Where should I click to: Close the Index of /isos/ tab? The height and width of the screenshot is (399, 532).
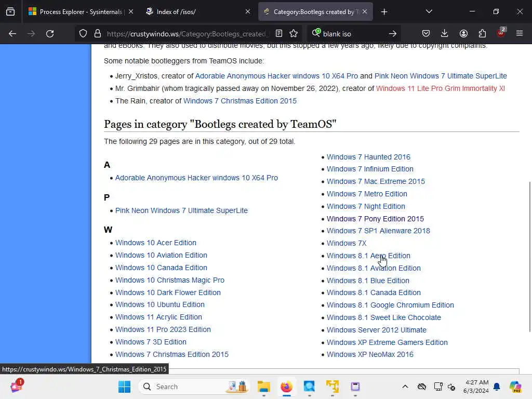pyautogui.click(x=248, y=11)
